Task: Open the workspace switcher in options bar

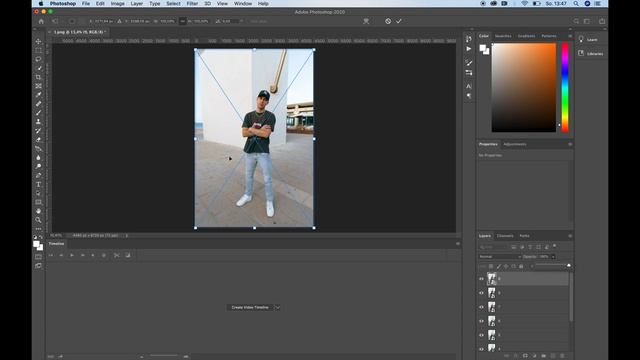Action: coord(587,21)
